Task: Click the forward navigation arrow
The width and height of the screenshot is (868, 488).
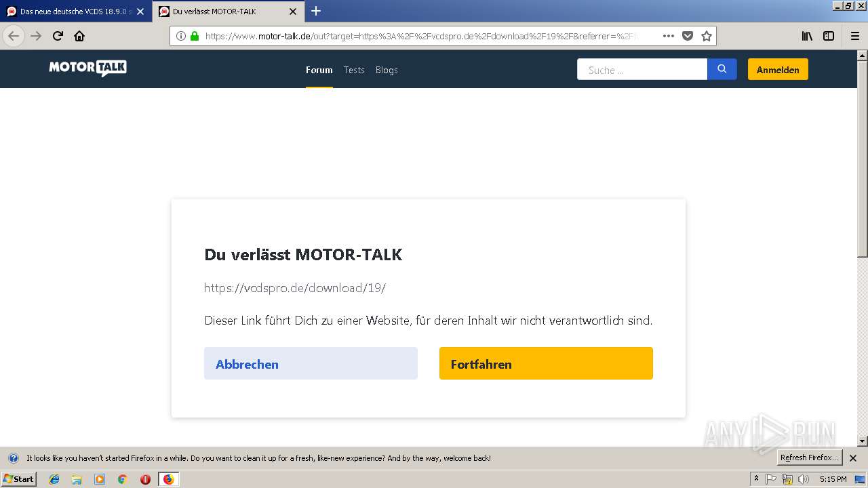Action: [x=36, y=36]
